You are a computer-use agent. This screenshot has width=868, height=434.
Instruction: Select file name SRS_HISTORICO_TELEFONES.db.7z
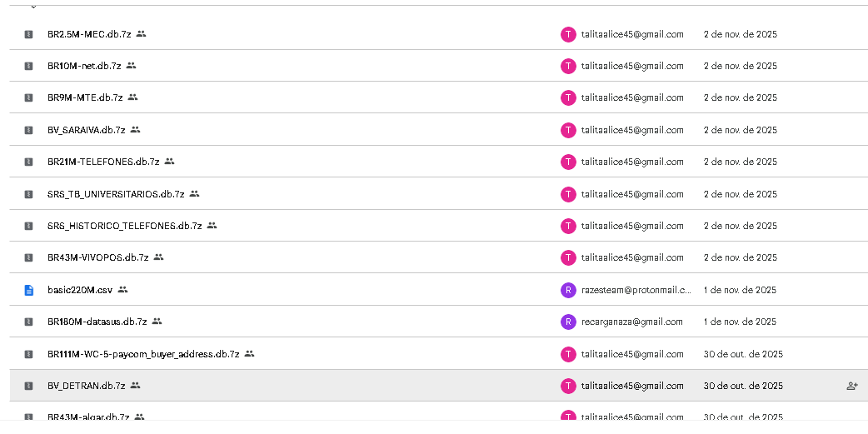point(125,226)
